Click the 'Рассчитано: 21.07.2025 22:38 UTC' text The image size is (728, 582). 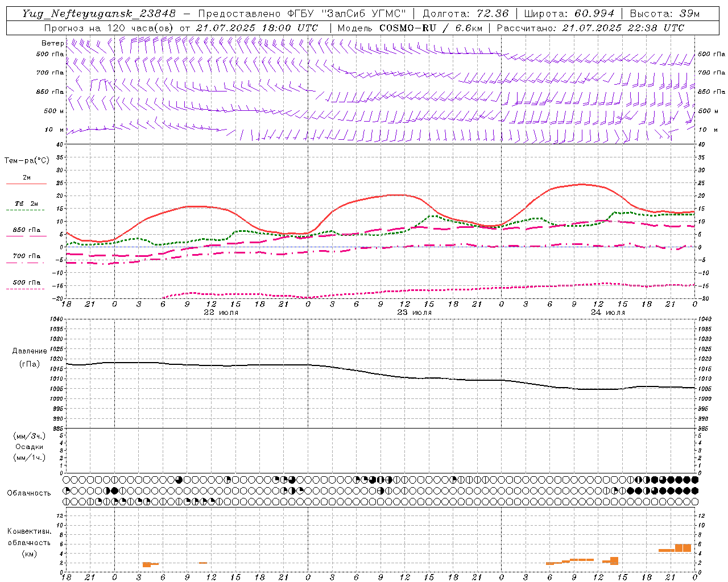click(590, 28)
